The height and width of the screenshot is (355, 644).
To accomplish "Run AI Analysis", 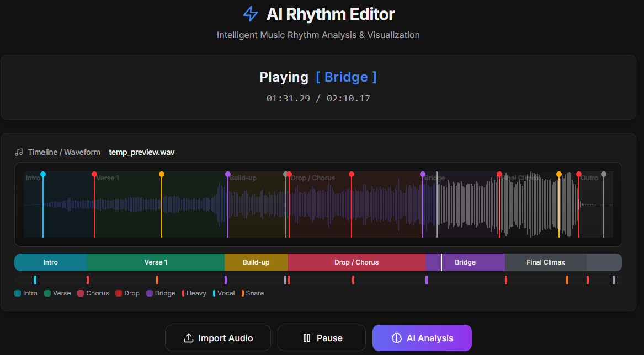I will pos(422,337).
